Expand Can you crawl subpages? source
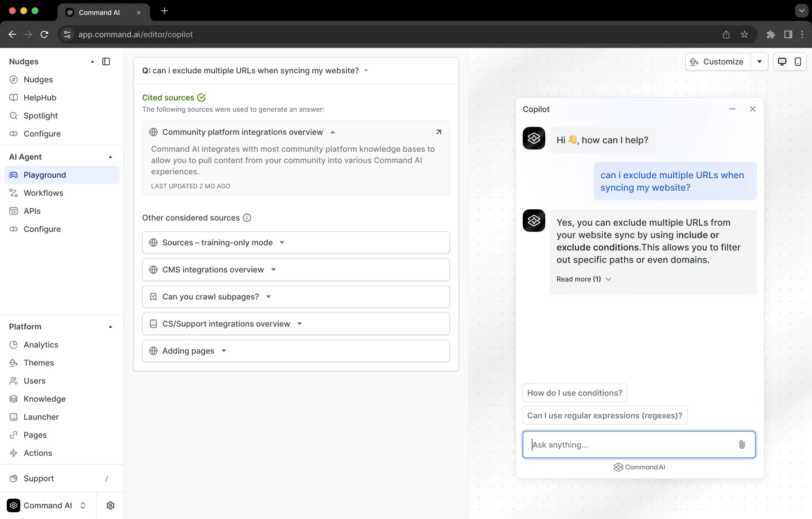 tap(296, 297)
